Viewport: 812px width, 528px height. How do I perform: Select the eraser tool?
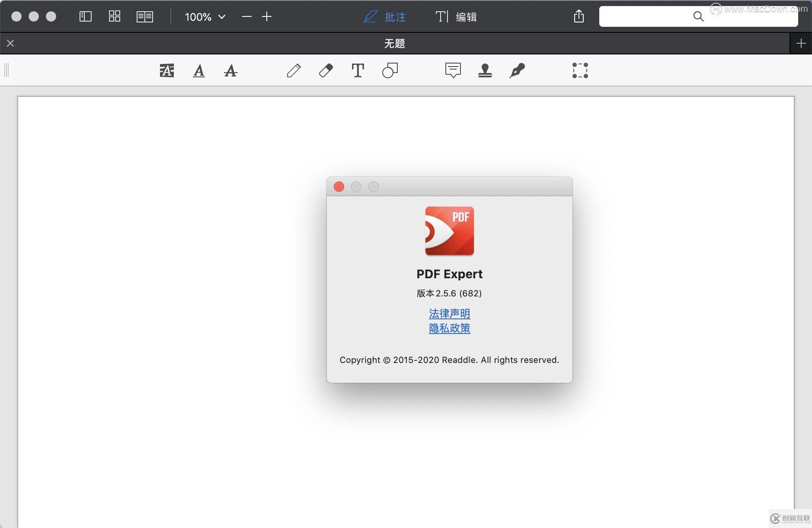tap(326, 70)
